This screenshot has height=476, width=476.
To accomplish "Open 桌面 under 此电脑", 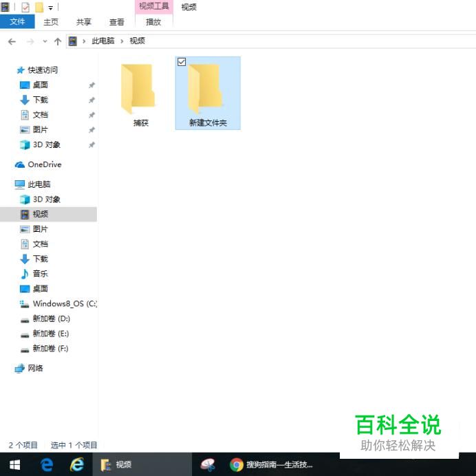I will point(41,288).
